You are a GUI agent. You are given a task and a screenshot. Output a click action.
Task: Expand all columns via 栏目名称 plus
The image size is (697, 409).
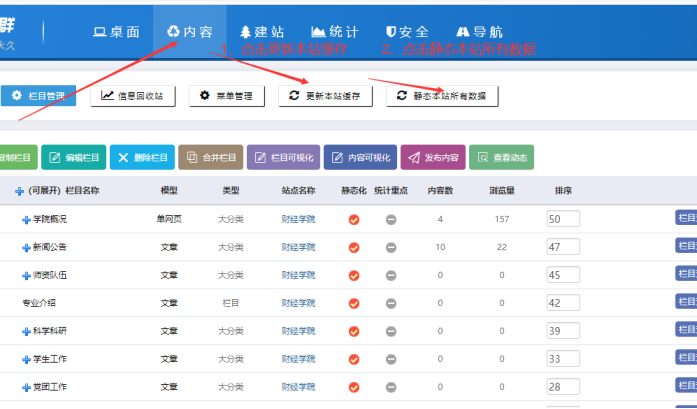19,191
